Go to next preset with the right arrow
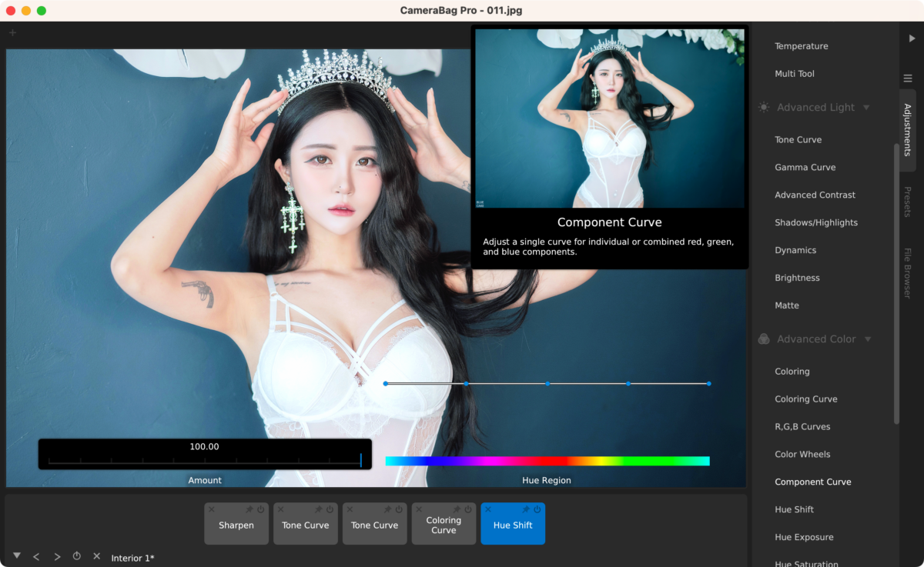924x567 pixels. point(57,556)
